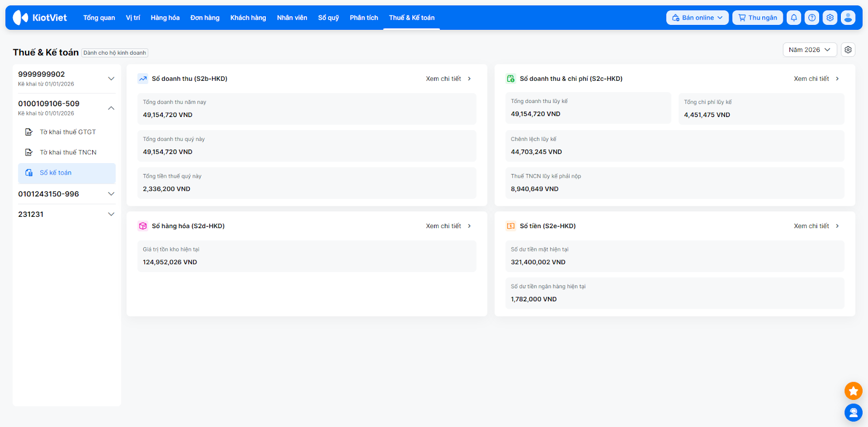Click the Tổng tiền thuế quý này card
The image size is (868, 427).
coord(307,183)
